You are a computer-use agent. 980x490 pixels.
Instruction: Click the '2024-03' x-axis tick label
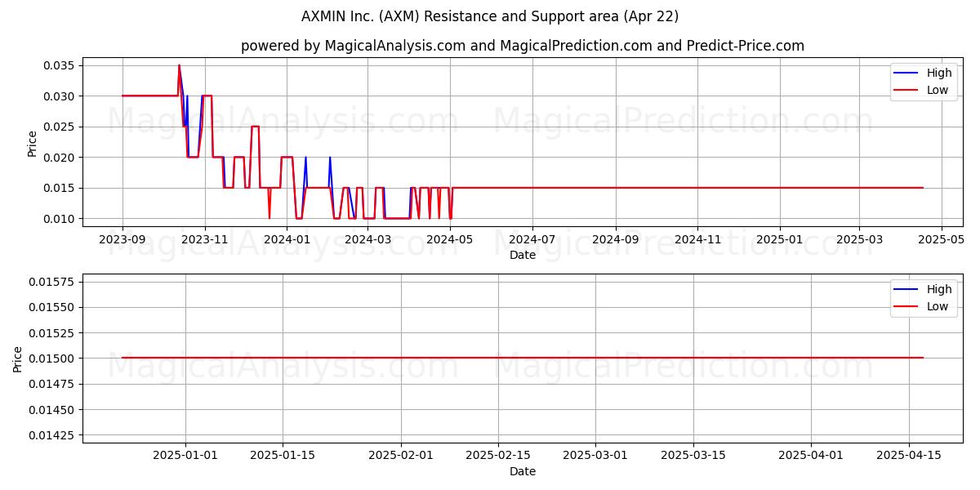[x=367, y=240]
